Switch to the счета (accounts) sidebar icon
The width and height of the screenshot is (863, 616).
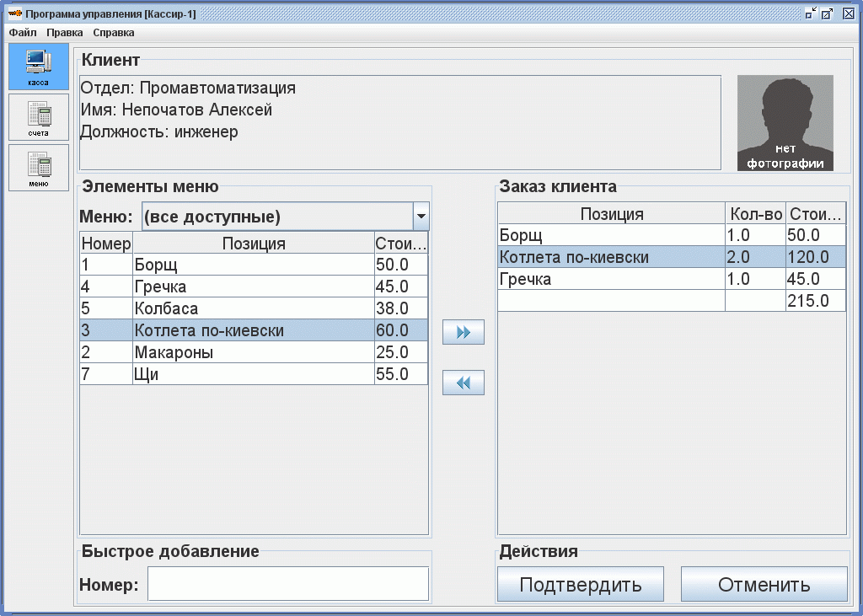click(x=38, y=116)
